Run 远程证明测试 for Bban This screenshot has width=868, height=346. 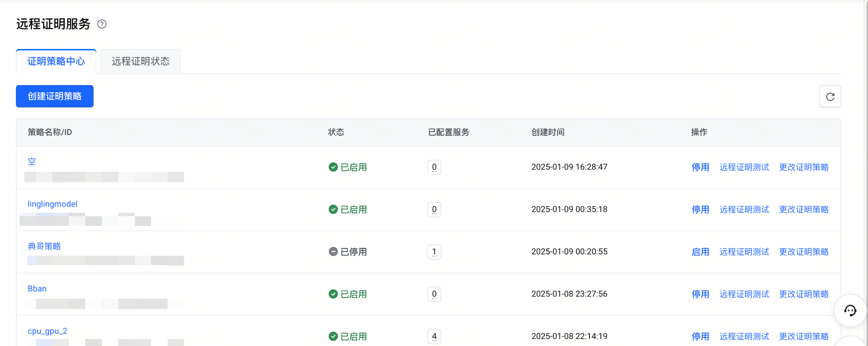tap(744, 294)
